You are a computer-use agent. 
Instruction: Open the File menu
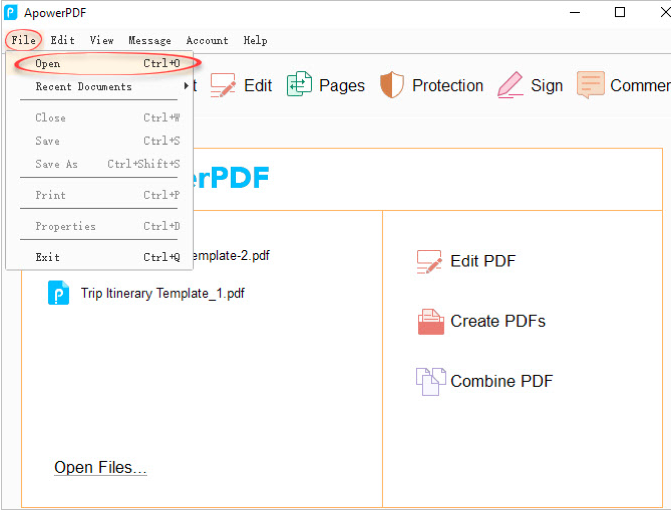(x=24, y=40)
